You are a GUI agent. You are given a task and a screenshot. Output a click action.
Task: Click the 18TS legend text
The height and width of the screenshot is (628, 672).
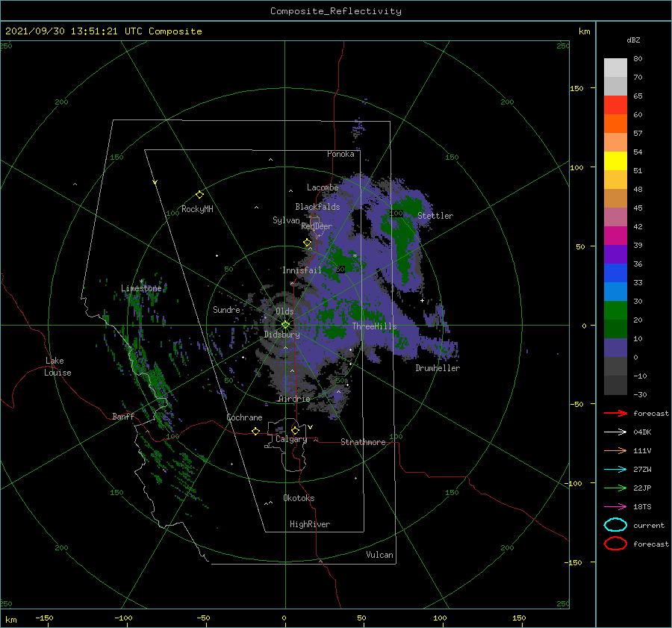(x=642, y=507)
